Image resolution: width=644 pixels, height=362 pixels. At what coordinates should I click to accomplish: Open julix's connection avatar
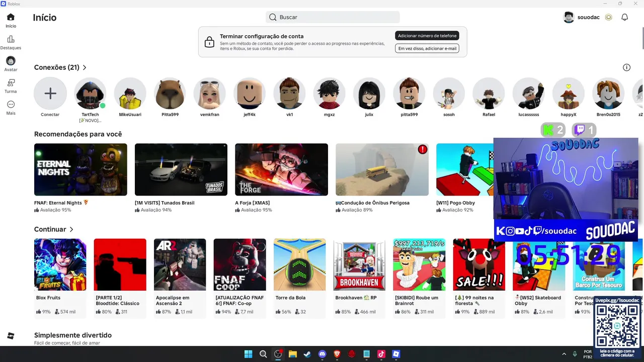369,94
